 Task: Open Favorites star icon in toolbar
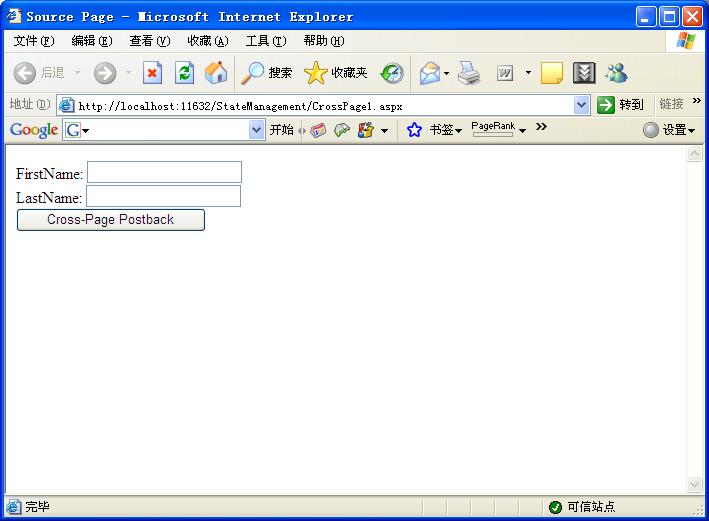point(316,73)
